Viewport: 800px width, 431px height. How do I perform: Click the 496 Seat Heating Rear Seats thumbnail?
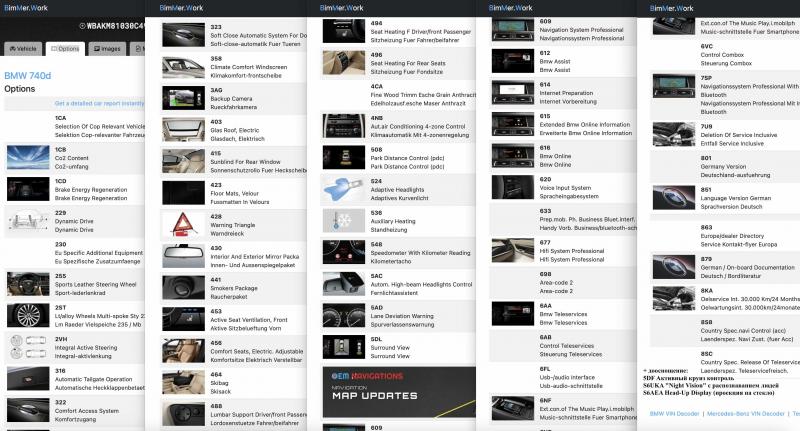click(x=344, y=63)
